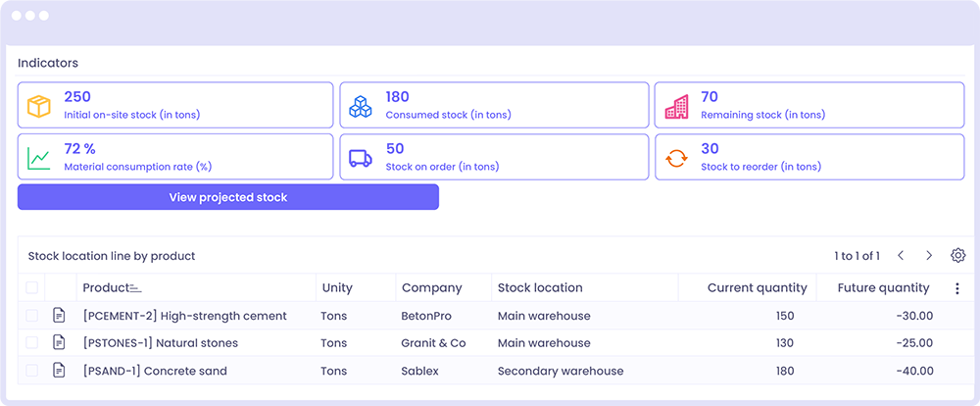Viewport: 980px width, 406px height.
Task: Sort by the Current quantity column header
Action: coord(757,287)
